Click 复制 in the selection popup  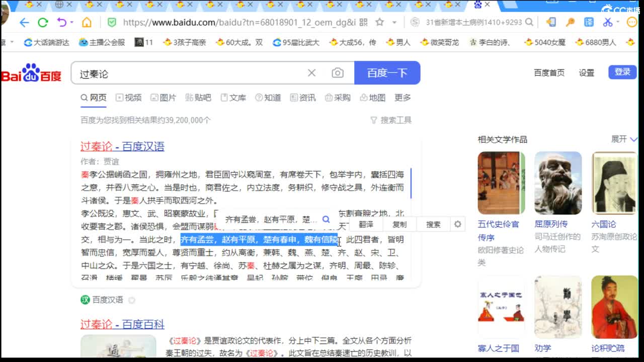coord(399,224)
